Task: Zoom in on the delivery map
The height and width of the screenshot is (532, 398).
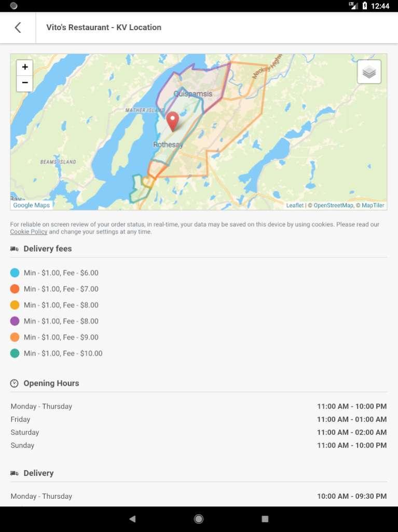Action: [x=25, y=67]
